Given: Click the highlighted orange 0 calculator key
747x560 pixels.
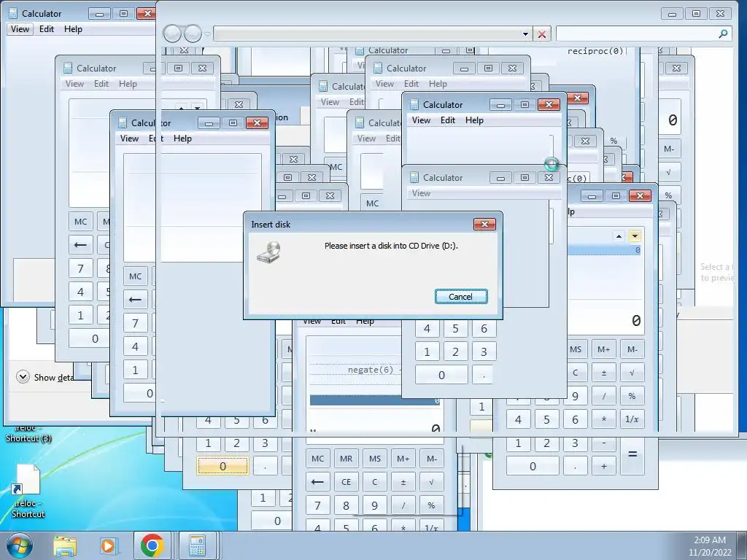Looking at the screenshot, I should tap(222, 466).
